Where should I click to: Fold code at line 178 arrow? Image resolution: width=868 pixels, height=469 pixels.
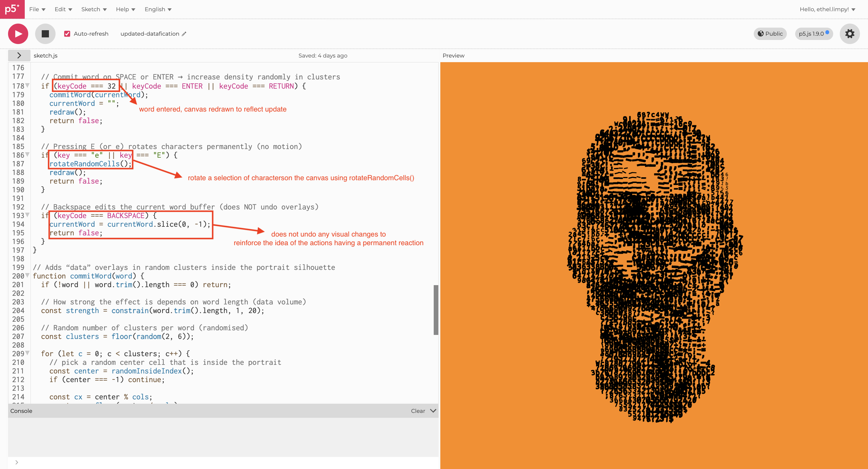pyautogui.click(x=28, y=85)
